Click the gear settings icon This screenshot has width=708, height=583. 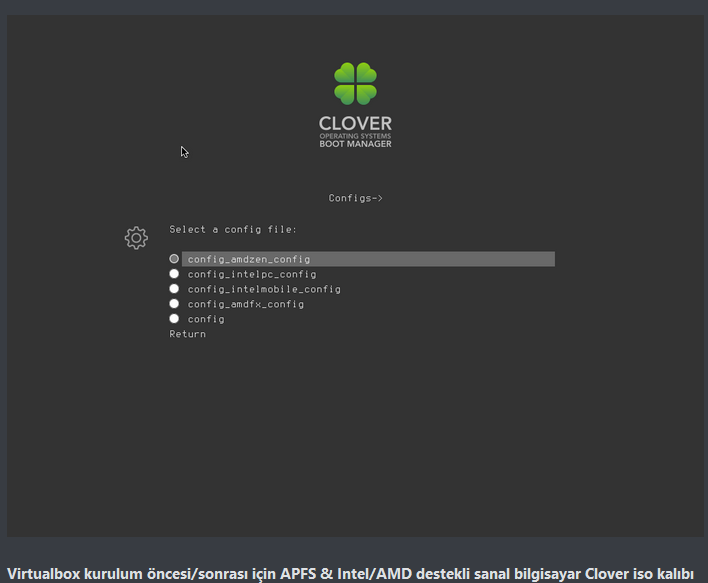point(136,238)
